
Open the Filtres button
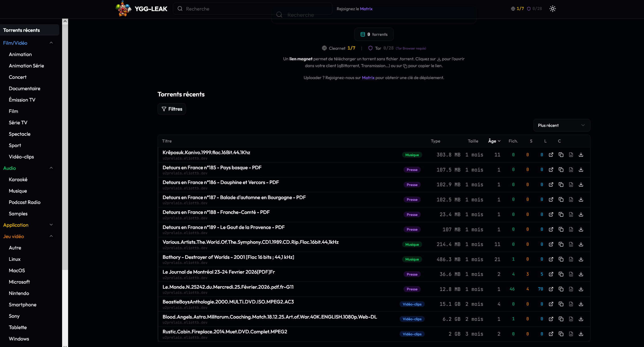[x=172, y=109]
